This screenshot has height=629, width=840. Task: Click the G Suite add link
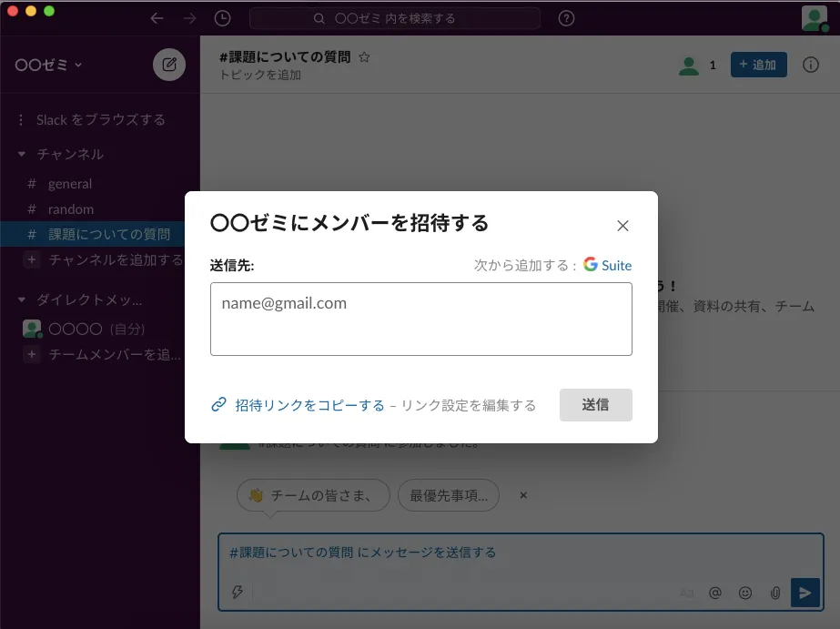pos(608,265)
